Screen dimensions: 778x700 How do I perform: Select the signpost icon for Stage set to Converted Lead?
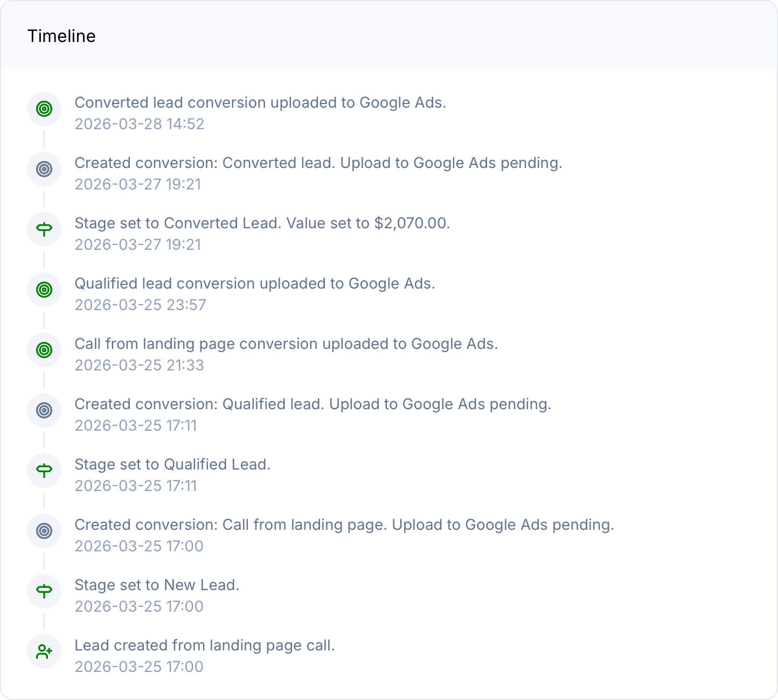[x=44, y=229]
